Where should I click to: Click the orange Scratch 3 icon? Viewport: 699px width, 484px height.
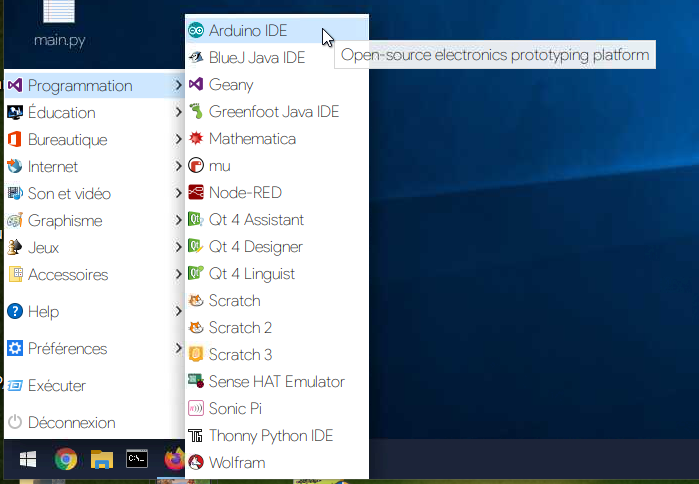[x=196, y=354]
